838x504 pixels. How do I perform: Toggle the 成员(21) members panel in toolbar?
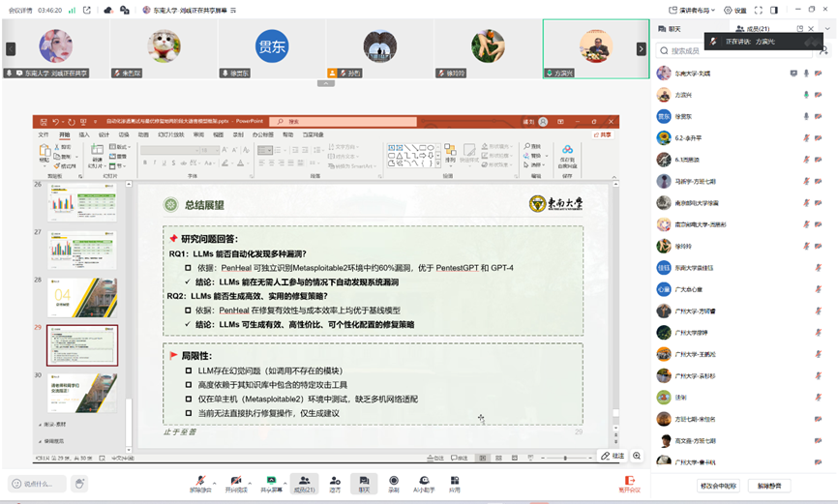click(304, 481)
